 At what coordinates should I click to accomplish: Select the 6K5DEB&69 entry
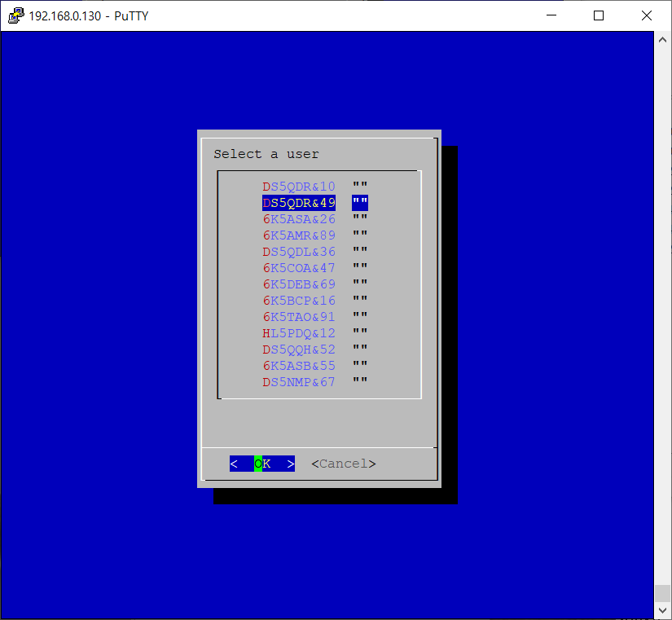(299, 284)
